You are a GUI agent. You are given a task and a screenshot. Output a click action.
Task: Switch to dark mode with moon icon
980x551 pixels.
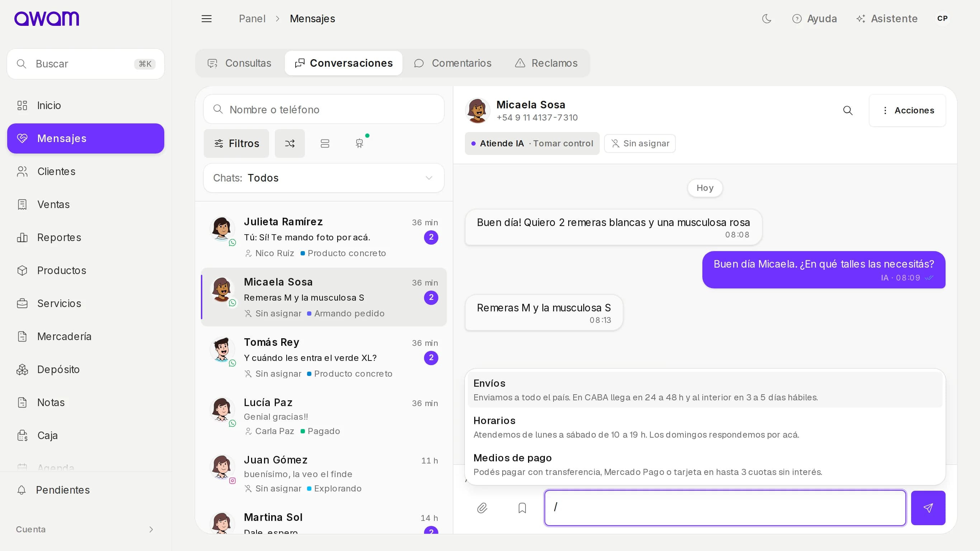pyautogui.click(x=767, y=19)
